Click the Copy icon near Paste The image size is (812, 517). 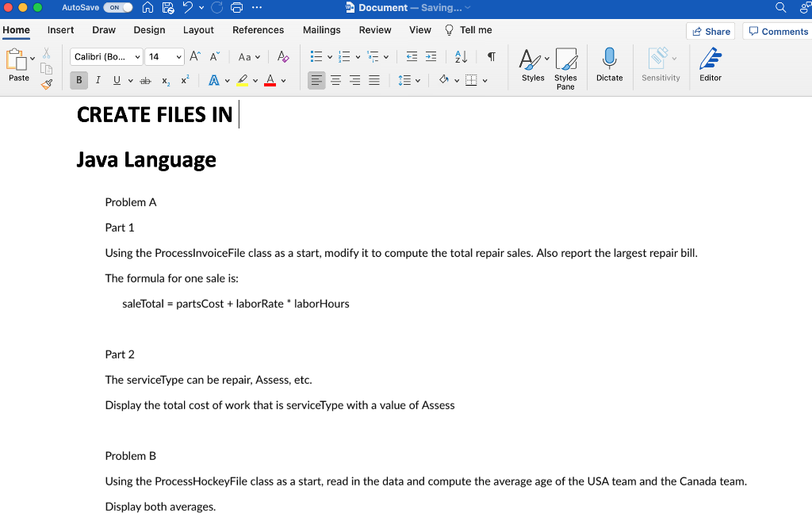click(x=46, y=67)
